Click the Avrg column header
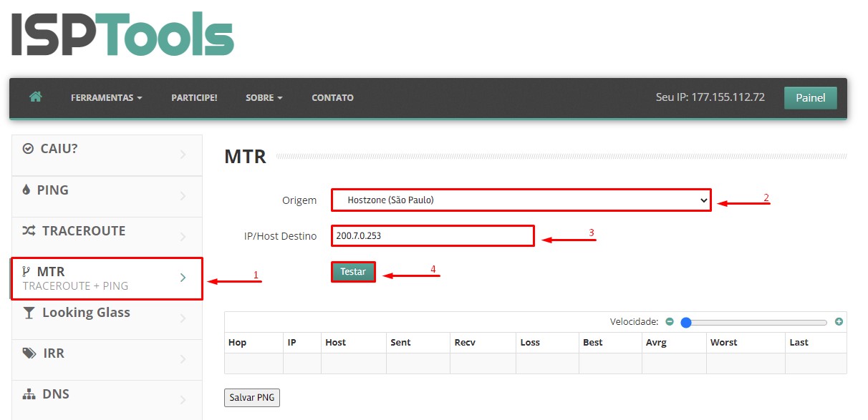This screenshot has height=420, width=868. tap(674, 343)
